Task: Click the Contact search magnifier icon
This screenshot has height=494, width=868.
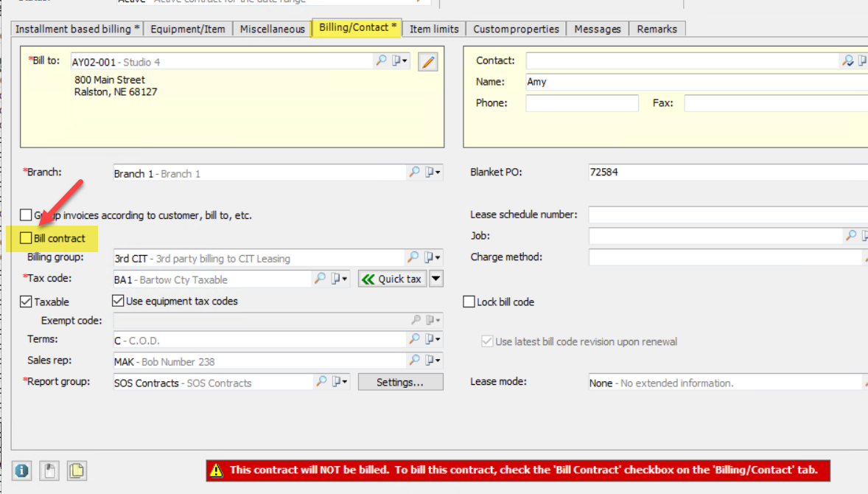Action: click(x=847, y=60)
